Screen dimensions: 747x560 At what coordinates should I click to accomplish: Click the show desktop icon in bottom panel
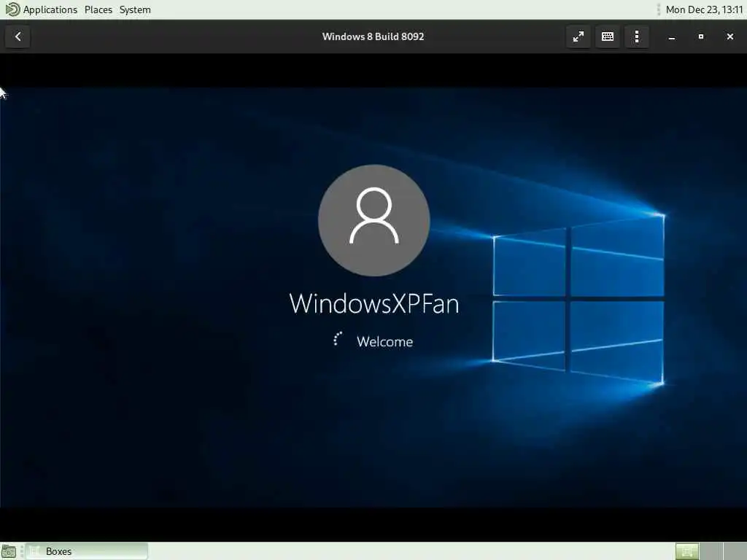click(9, 551)
